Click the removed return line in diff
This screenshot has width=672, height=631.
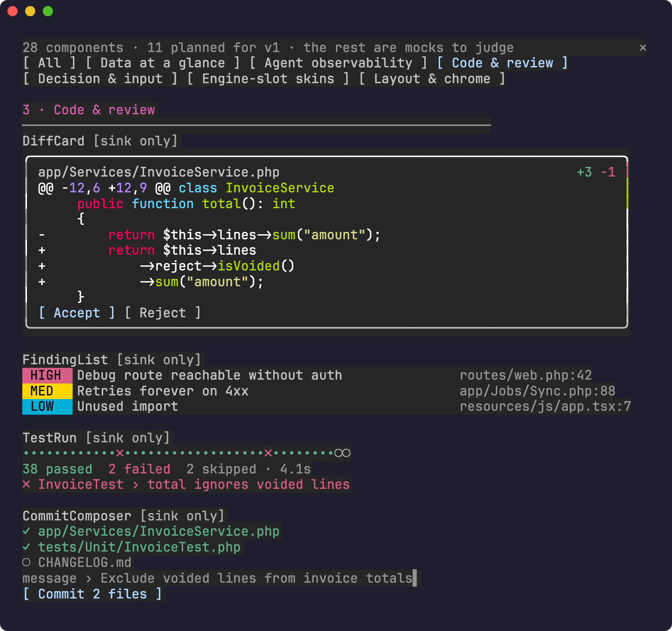coord(210,235)
